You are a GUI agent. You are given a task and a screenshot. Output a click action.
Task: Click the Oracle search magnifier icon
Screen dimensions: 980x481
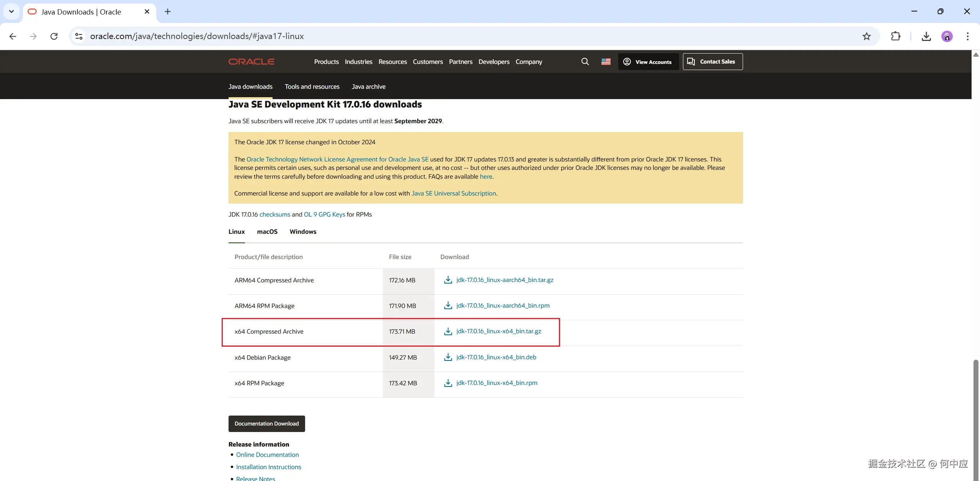pos(585,62)
